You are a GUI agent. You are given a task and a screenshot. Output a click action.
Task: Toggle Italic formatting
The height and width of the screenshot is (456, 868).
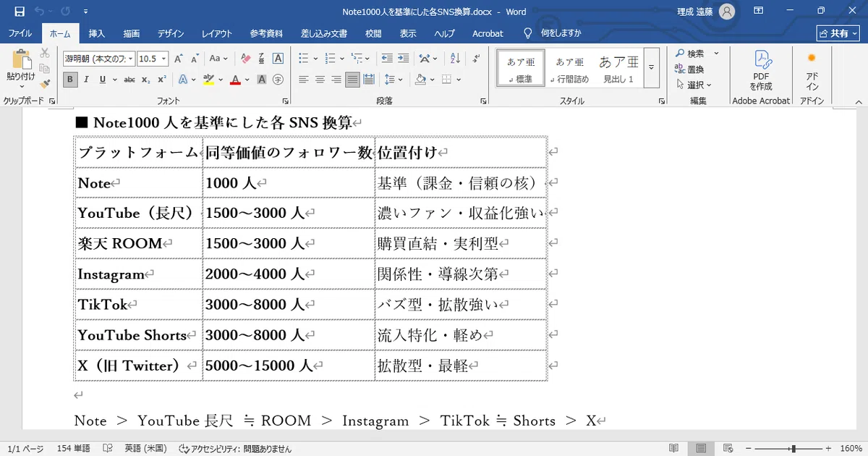(x=87, y=80)
